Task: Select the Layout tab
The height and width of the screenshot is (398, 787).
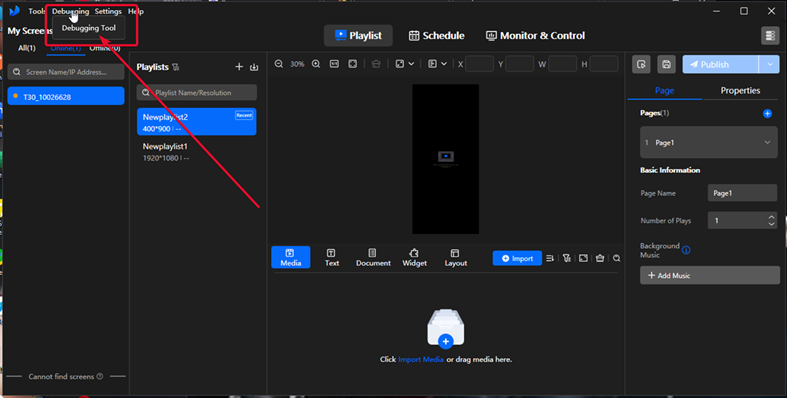Action: pyautogui.click(x=456, y=257)
